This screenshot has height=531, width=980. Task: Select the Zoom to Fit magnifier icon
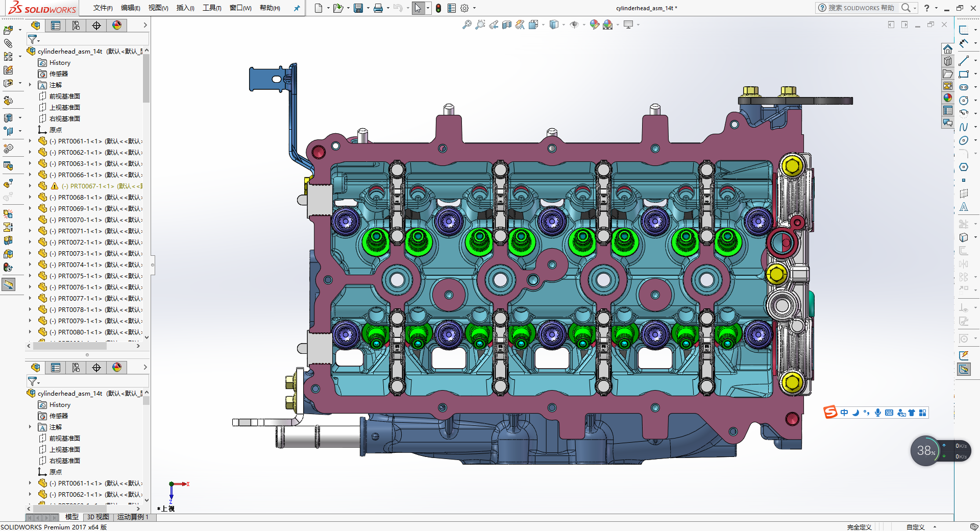467,25
